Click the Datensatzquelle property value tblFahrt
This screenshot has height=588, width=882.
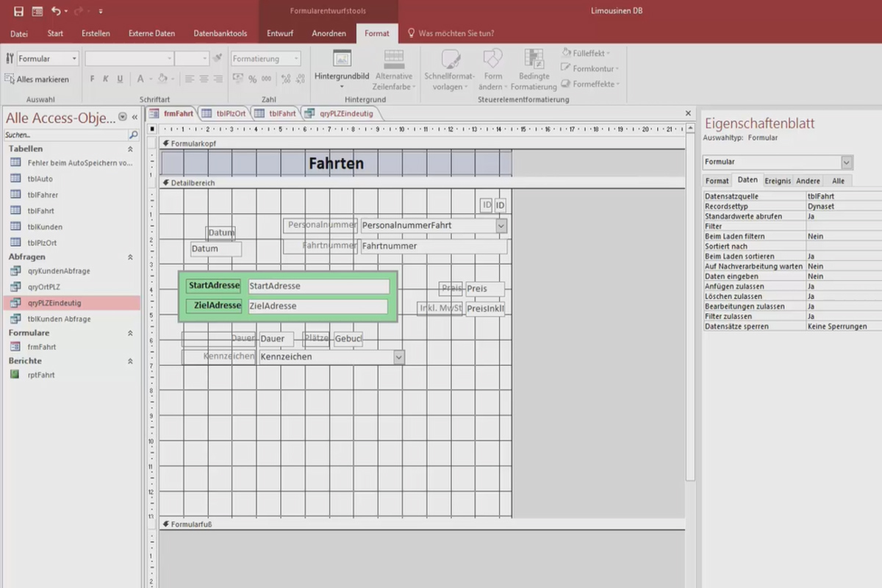844,196
